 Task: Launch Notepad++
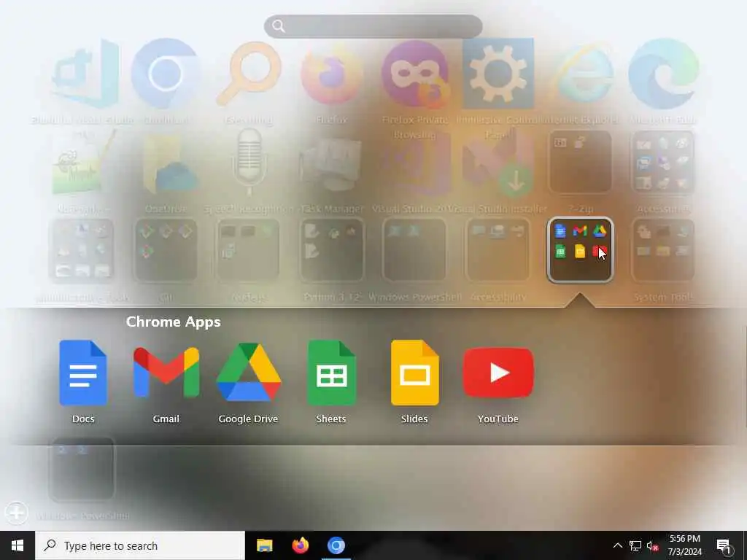83,163
